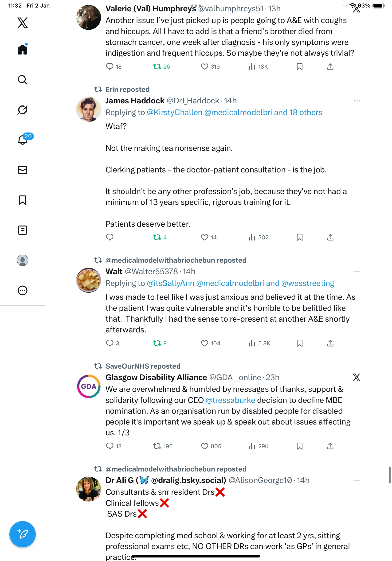
Task: Open more options on James Haddock's post
Action: [357, 101]
